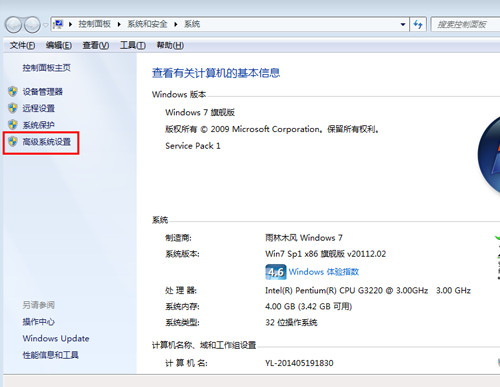
Task: Open 设备管理器 link
Action: pyautogui.click(x=43, y=92)
